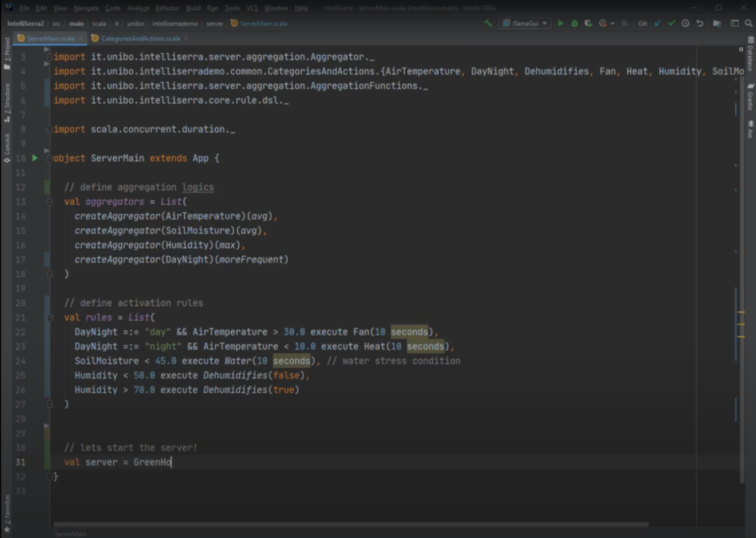Collapse the aggregators List code block

click(x=50, y=202)
